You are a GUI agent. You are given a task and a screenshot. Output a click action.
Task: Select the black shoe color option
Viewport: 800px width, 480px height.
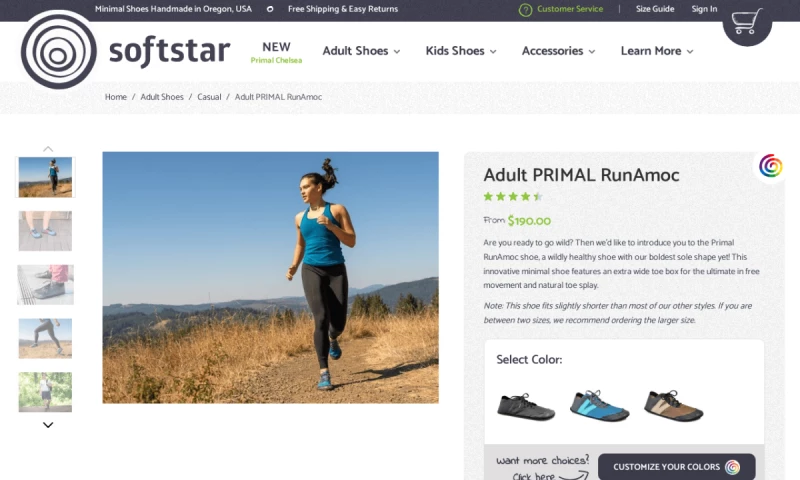pos(526,407)
